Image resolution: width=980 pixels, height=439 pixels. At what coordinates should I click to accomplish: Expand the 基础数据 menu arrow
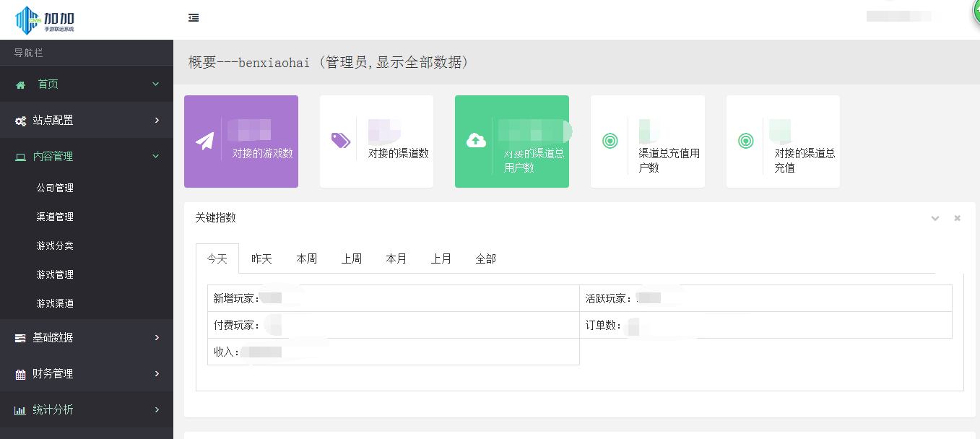156,338
